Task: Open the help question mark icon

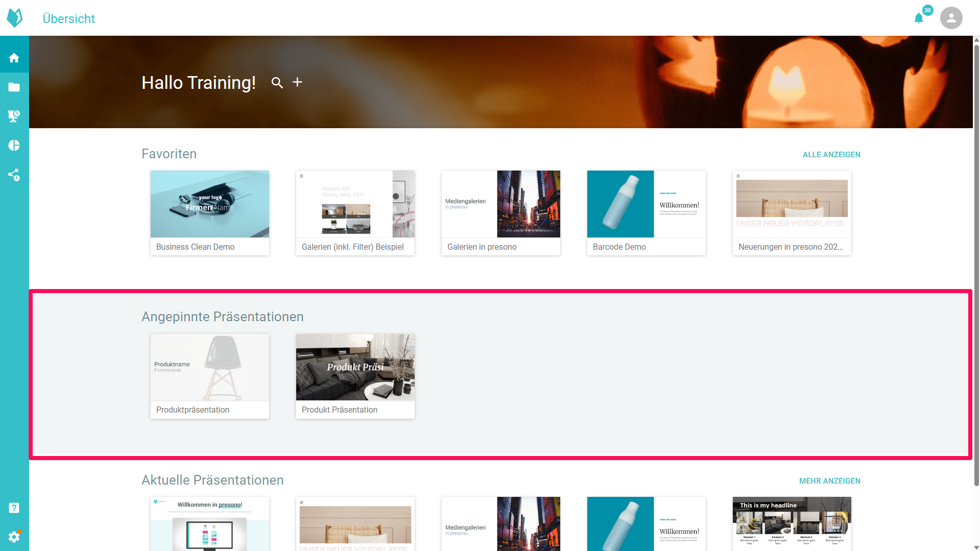Action: pos(14,508)
